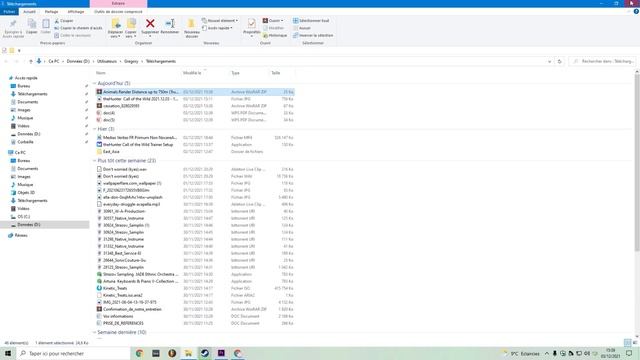Click the Renommer icon
The height and width of the screenshot is (360, 640).
[170, 24]
